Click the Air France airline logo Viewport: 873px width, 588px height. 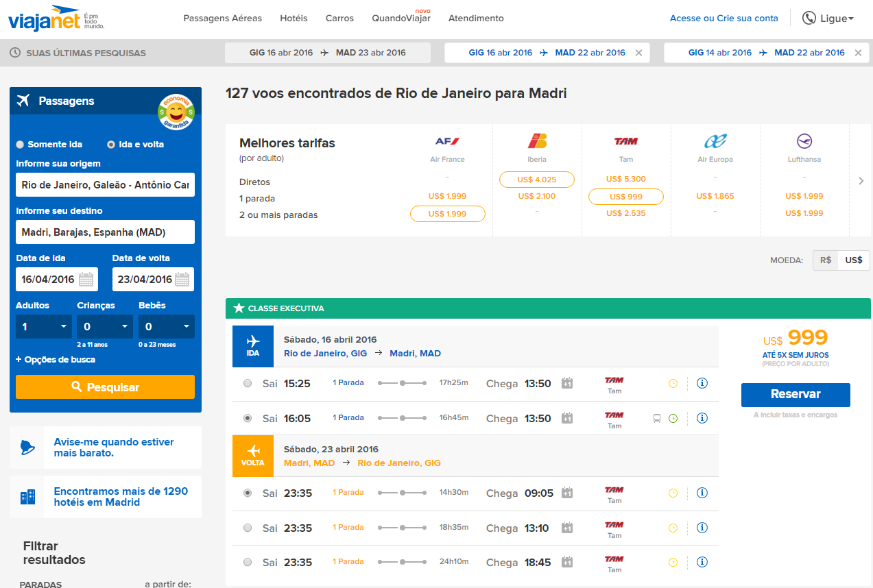click(447, 142)
